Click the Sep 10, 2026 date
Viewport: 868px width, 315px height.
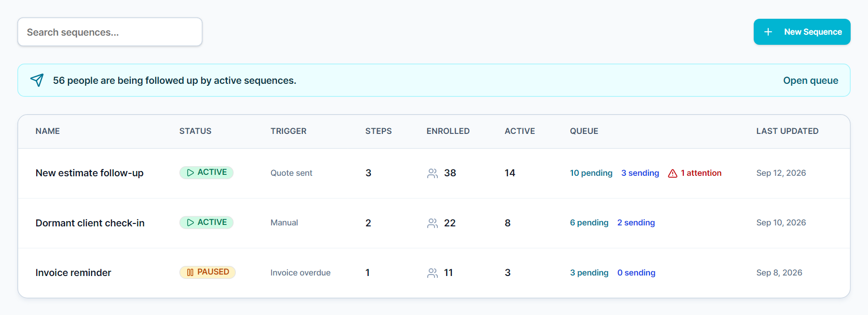(x=781, y=223)
